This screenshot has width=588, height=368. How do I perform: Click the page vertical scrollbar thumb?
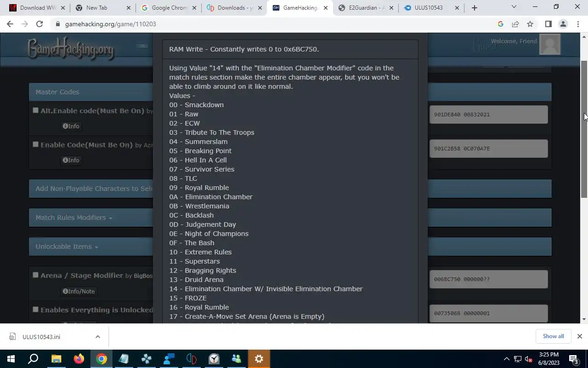pyautogui.click(x=585, y=129)
